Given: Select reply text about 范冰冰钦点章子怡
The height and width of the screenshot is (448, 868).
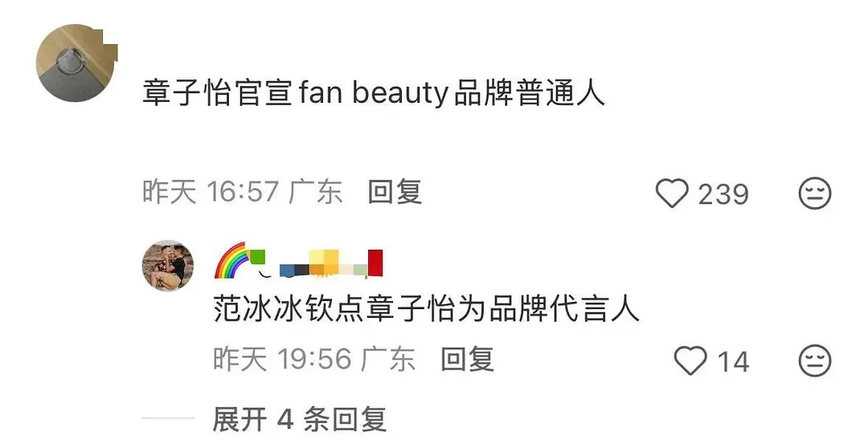Looking at the screenshot, I should pyautogui.click(x=426, y=309).
